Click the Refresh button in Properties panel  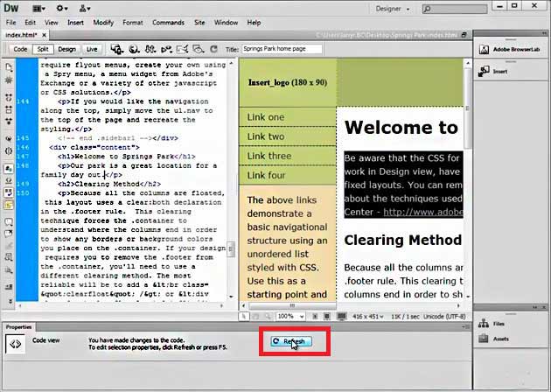point(291,341)
